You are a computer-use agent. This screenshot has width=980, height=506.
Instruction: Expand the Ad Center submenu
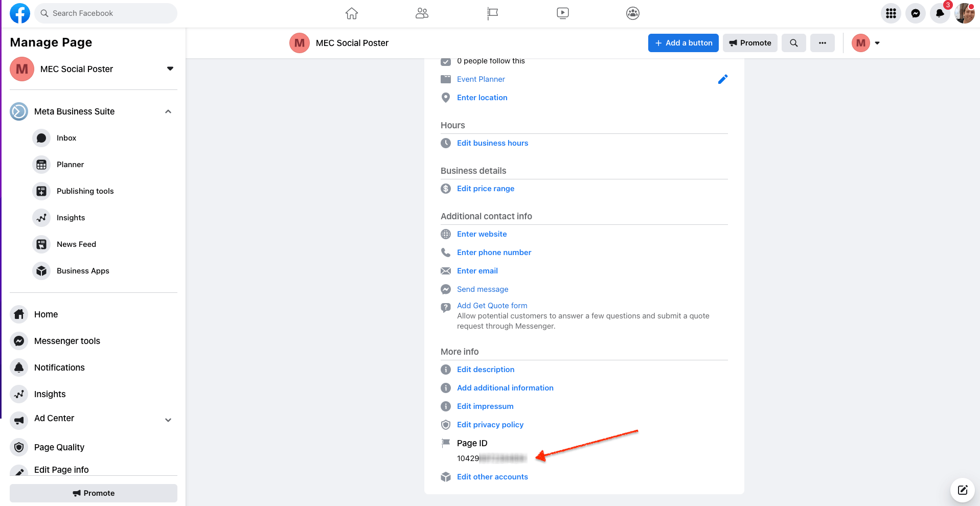168,420
